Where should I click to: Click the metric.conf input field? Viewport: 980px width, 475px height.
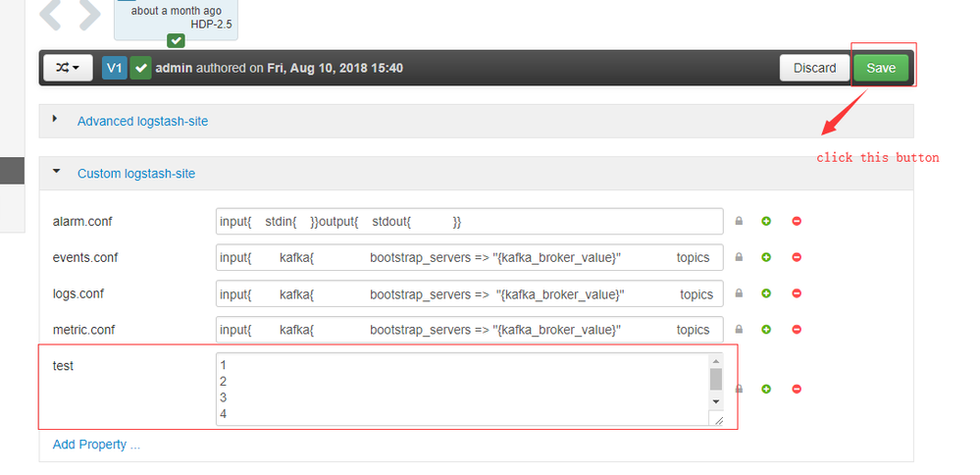469,330
